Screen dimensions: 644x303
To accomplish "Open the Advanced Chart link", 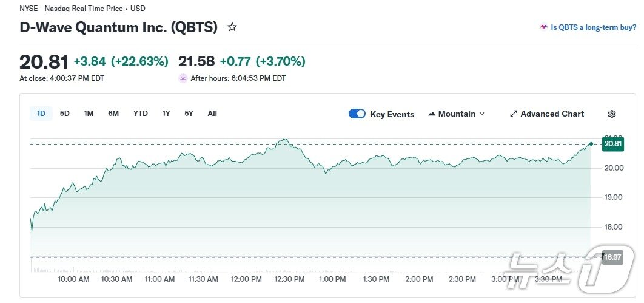I will coord(552,114).
